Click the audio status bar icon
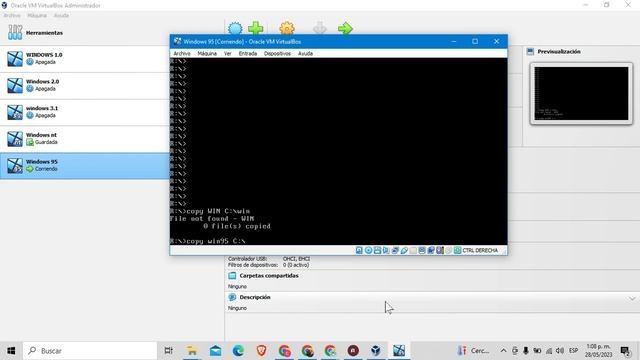Screen dimensions: 640x360 386,250
